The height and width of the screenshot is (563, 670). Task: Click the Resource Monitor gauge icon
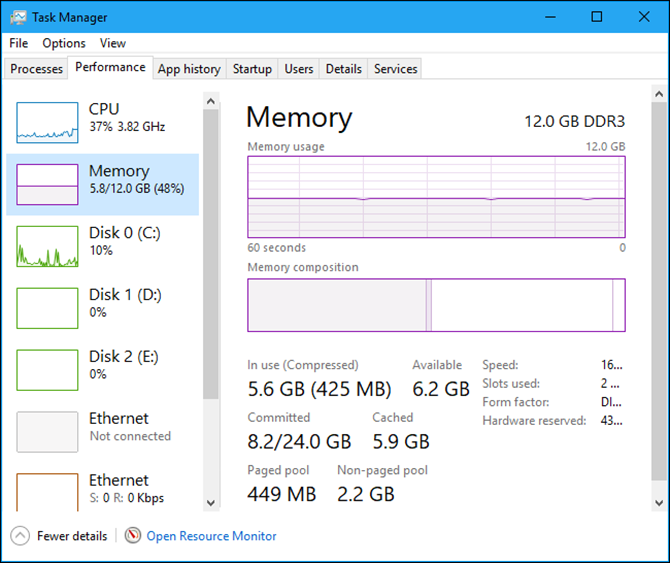(133, 536)
